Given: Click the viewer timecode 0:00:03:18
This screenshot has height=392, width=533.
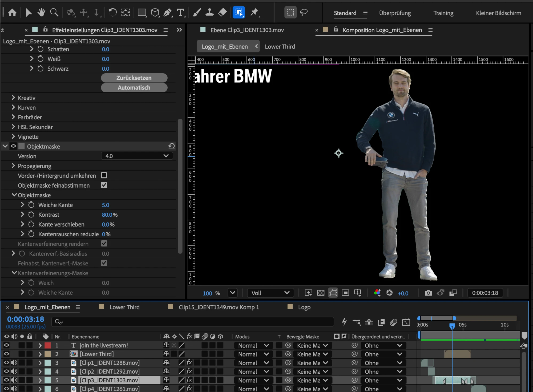Looking at the screenshot, I should (485, 293).
